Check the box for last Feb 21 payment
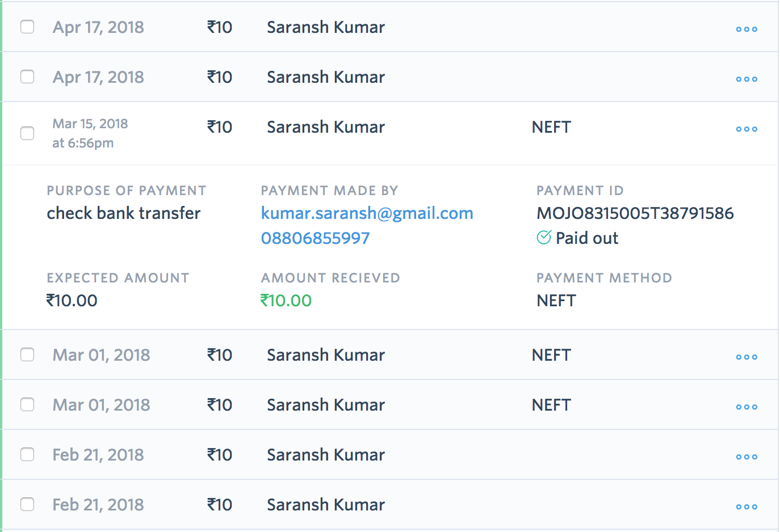The image size is (780, 532). (x=27, y=504)
